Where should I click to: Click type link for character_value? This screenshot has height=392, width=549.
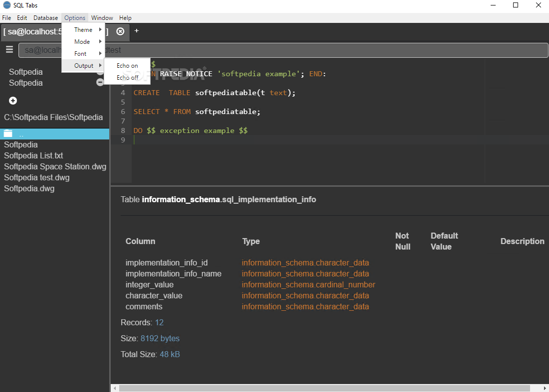tap(305, 295)
